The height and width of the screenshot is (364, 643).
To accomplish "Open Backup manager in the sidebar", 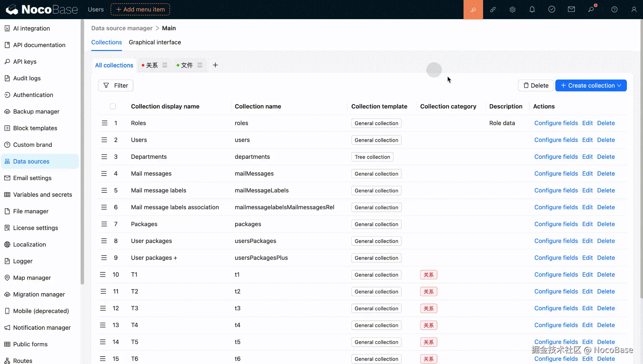I will 36,111.
